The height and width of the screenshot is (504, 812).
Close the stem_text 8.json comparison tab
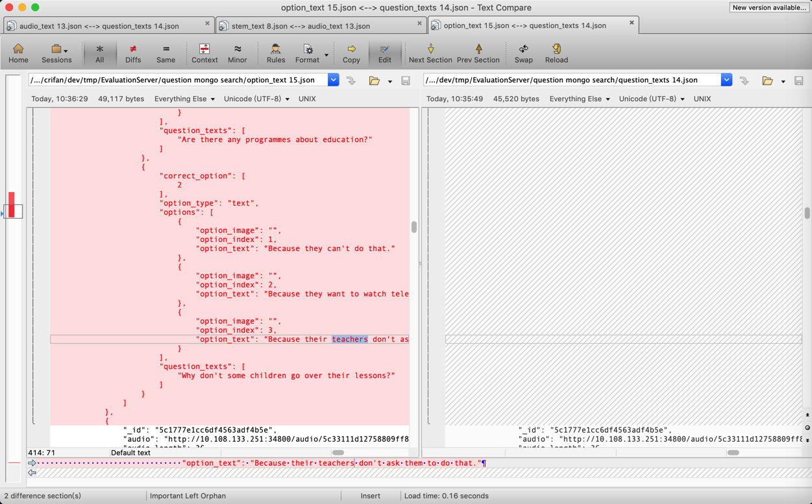(x=419, y=23)
